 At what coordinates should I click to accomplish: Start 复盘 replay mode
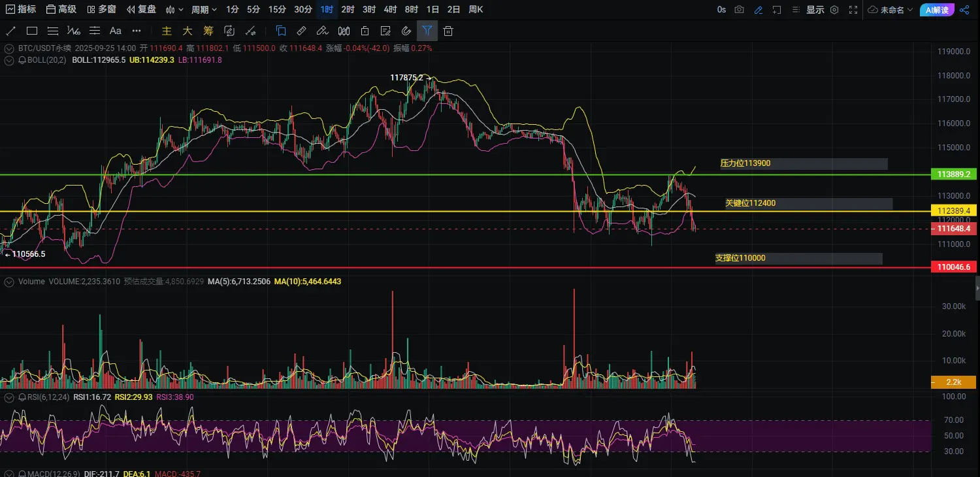tap(142, 9)
